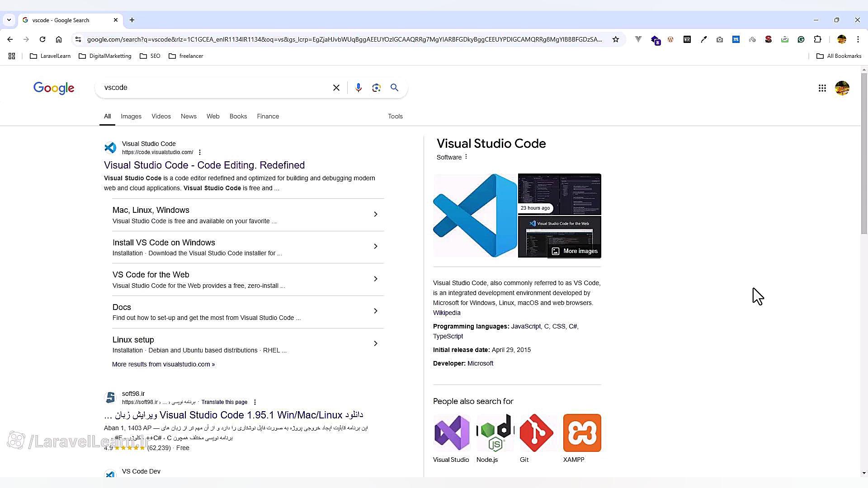Open more options for soft98.ir result
Image resolution: width=868 pixels, height=488 pixels.
pos(255,402)
